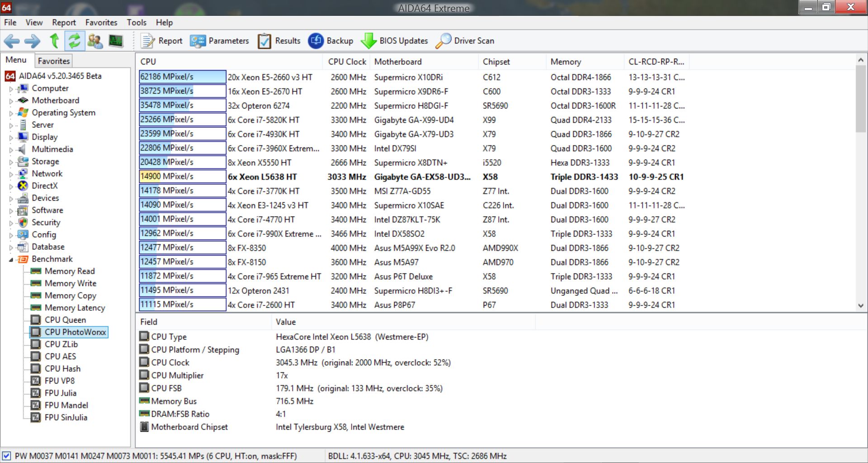The image size is (868, 463).
Task: Expand the Computer tree node
Action: pyautogui.click(x=11, y=89)
